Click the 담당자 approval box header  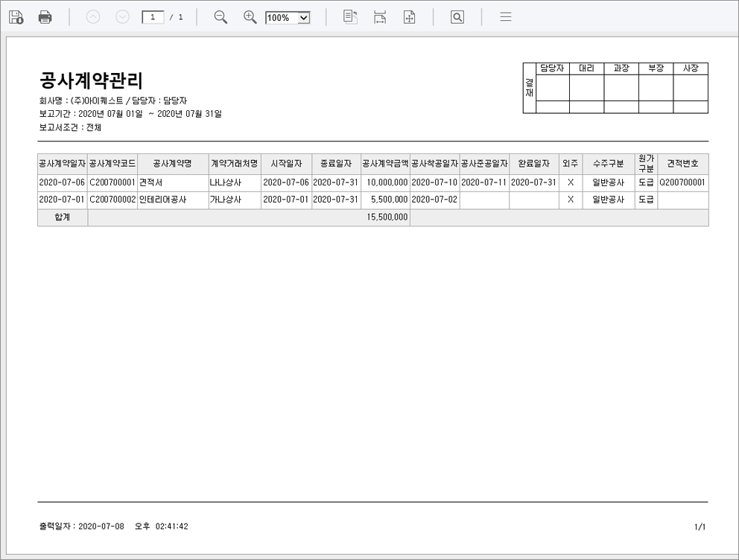pyautogui.click(x=552, y=69)
